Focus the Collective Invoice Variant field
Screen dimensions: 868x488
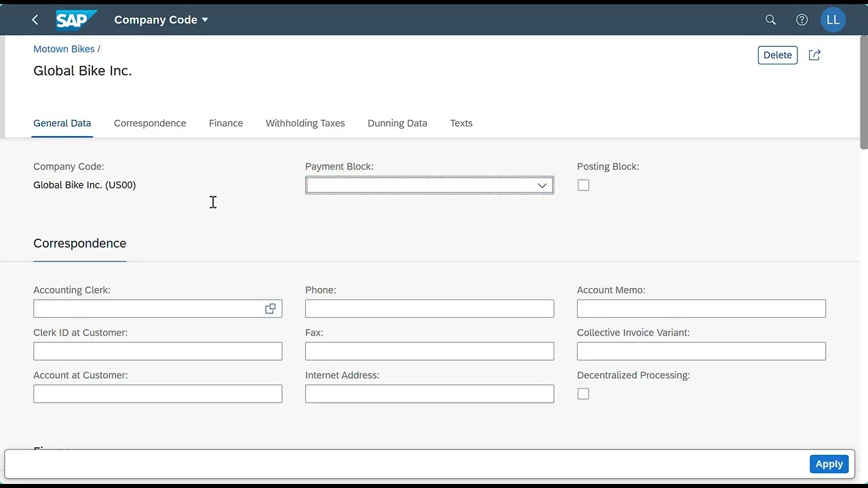coord(701,351)
